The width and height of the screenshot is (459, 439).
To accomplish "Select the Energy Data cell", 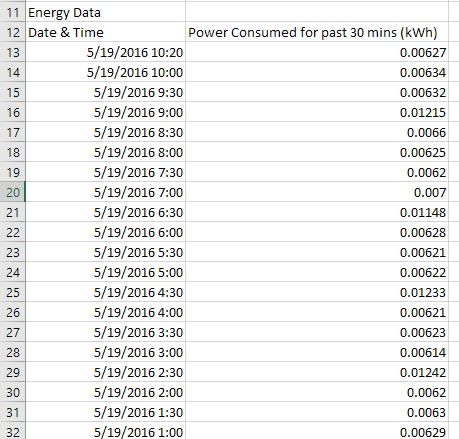I will tap(105, 13).
